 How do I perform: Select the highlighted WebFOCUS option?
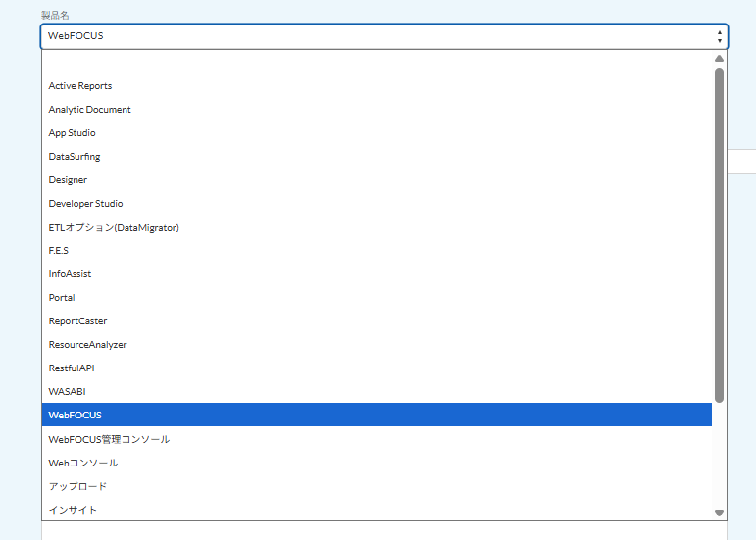pos(377,415)
